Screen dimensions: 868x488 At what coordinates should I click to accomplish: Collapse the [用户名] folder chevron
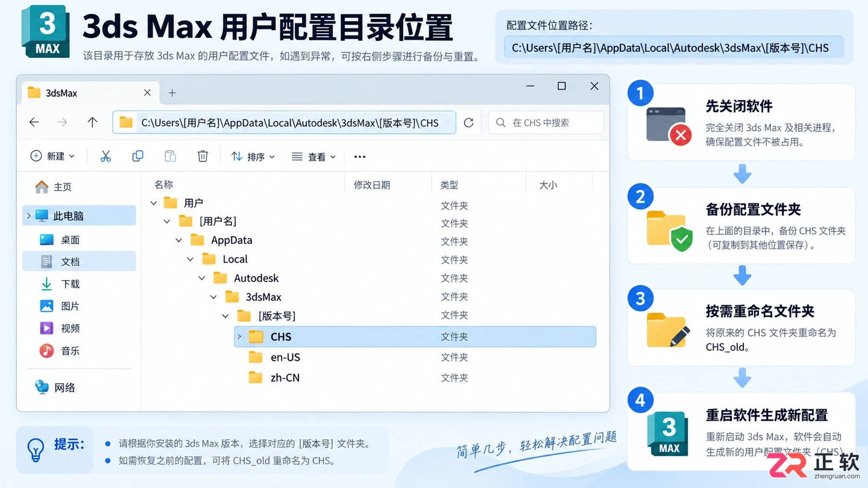tap(167, 222)
